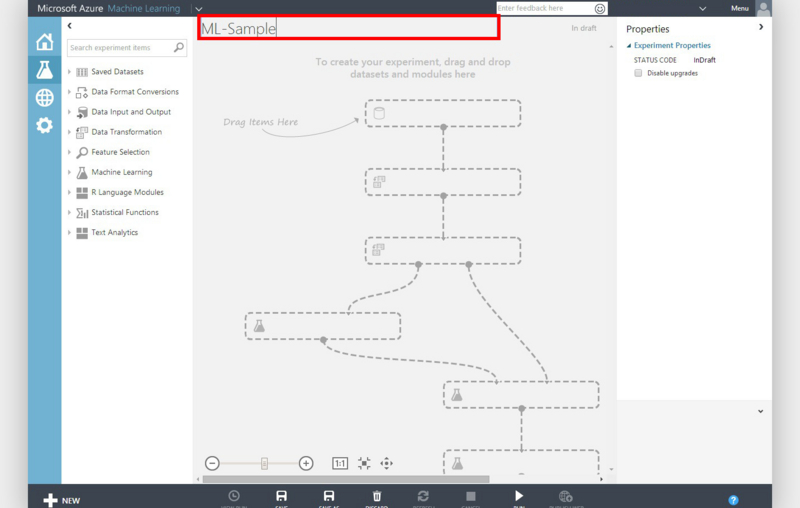Click the Data Format Conversions category icon
The width and height of the screenshot is (800, 508).
click(82, 92)
